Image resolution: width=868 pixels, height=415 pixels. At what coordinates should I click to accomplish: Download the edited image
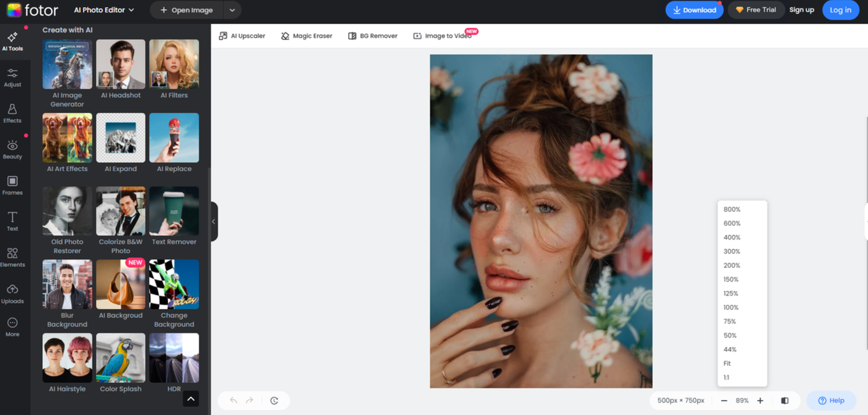(x=694, y=10)
